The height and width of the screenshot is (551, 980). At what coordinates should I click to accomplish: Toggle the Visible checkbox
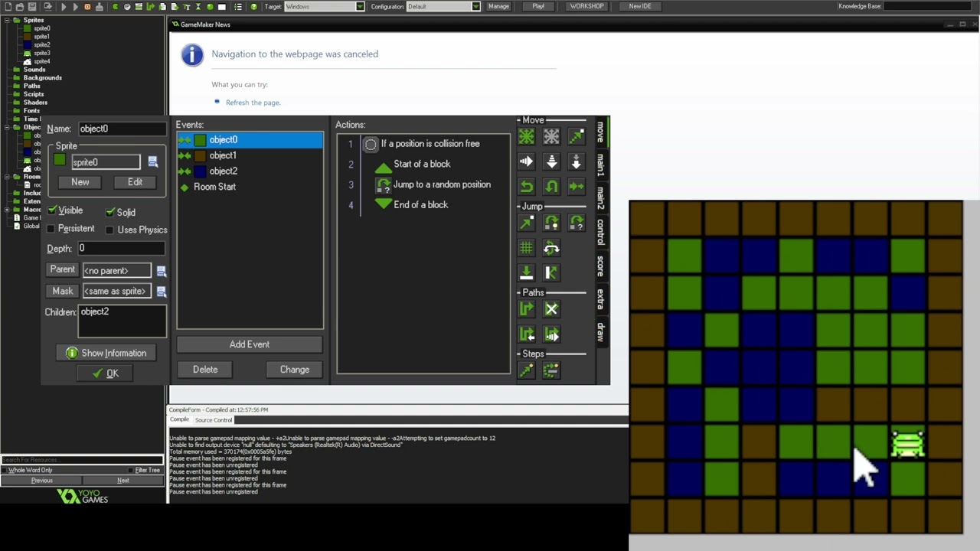point(52,210)
